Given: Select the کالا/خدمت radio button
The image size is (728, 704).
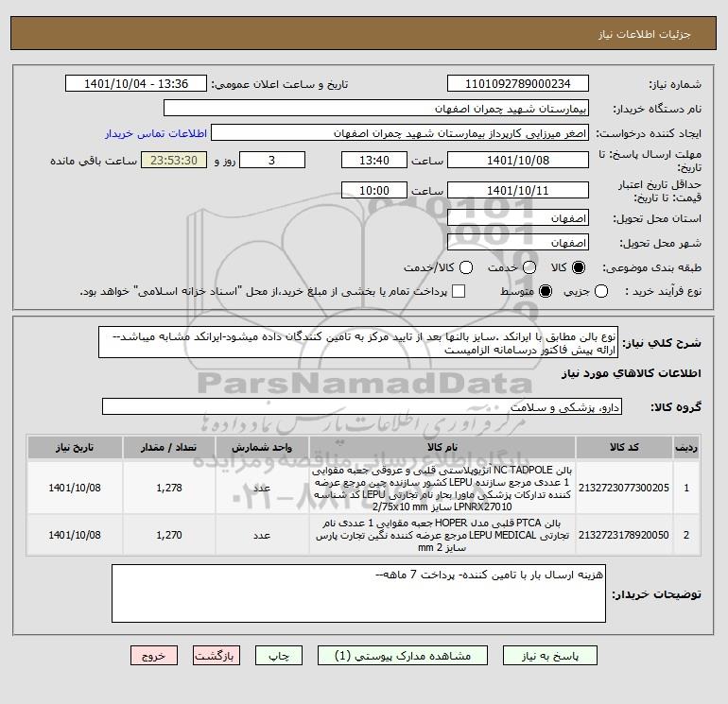Looking at the screenshot, I should coord(466,267).
